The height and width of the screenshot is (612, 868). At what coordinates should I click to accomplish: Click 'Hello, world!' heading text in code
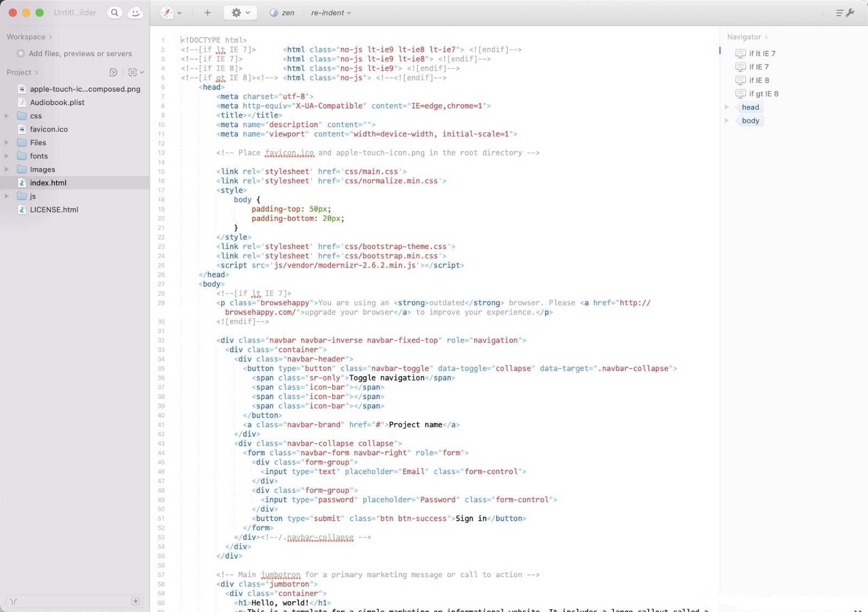tap(280, 603)
